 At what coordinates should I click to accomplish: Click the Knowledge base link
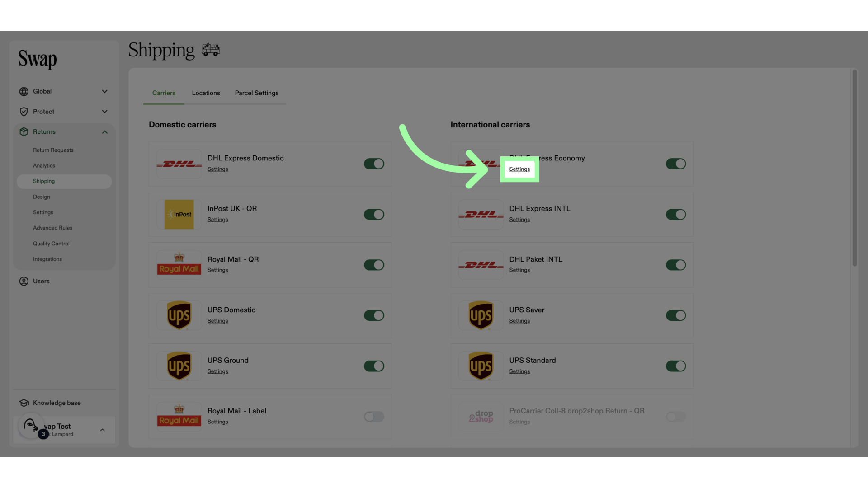tap(57, 403)
